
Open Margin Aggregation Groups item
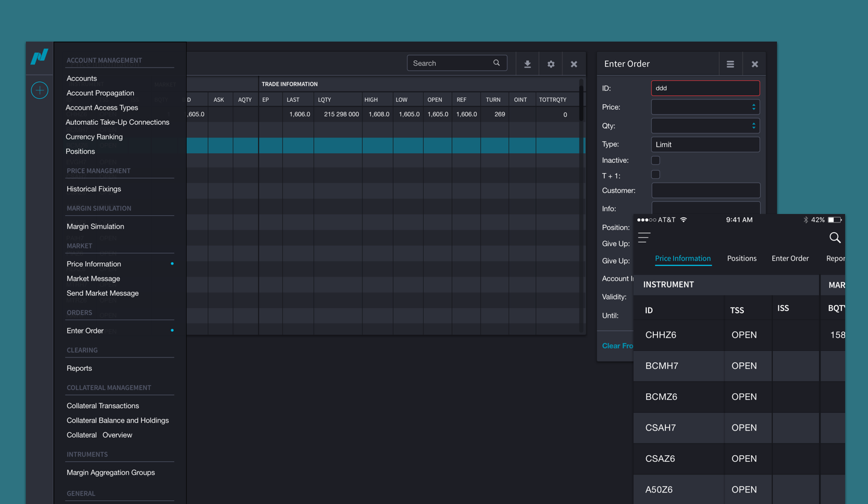pyautogui.click(x=111, y=473)
